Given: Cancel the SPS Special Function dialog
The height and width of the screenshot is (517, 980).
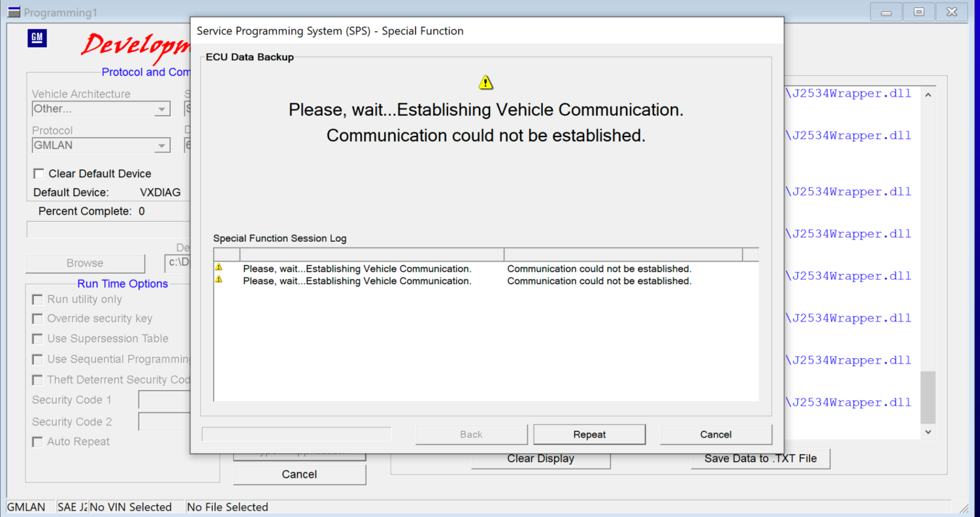Looking at the screenshot, I should click(715, 435).
